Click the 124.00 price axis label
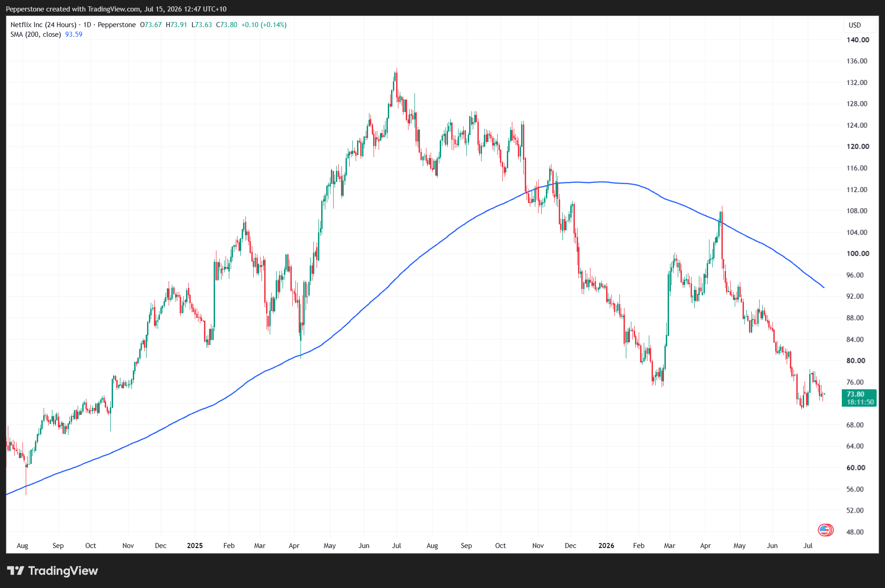This screenshot has width=885, height=588. point(857,125)
